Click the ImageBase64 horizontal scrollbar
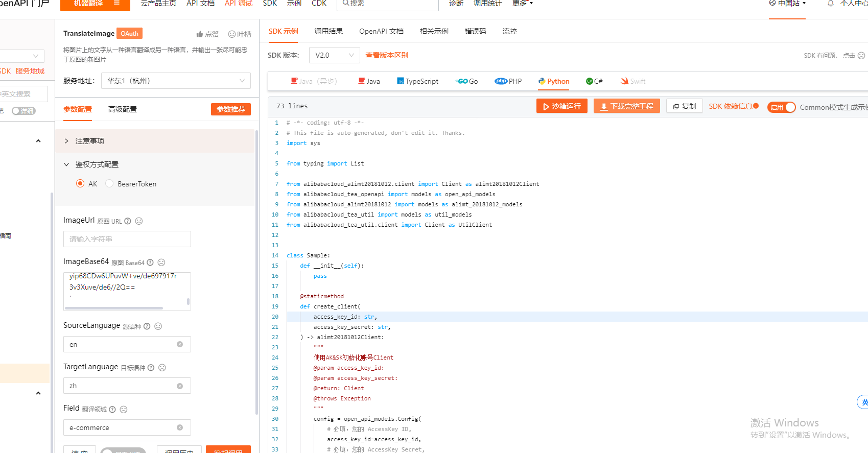The image size is (868, 453). pos(114,308)
